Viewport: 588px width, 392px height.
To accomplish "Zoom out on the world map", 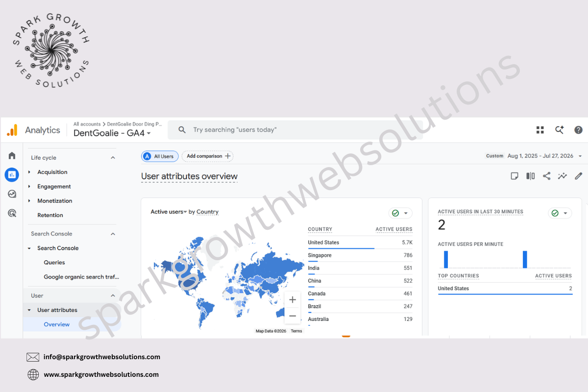I will tap(293, 316).
